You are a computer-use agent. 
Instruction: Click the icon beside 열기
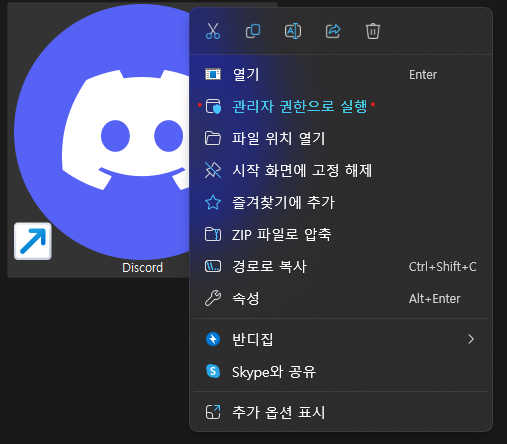click(213, 74)
